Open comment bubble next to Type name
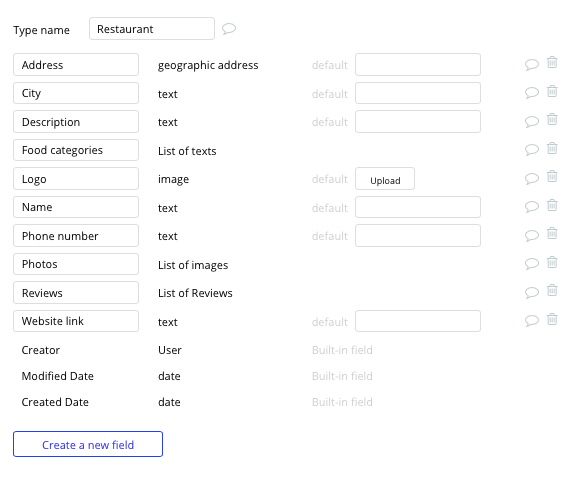 (x=229, y=29)
